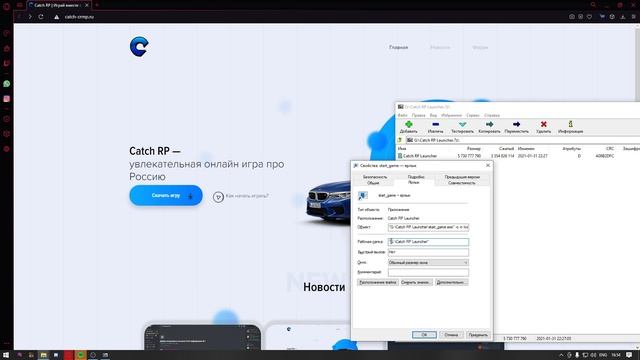Click the 'Размер' column header in 7-Zip
The width and height of the screenshot is (640, 360).
(x=473, y=149)
